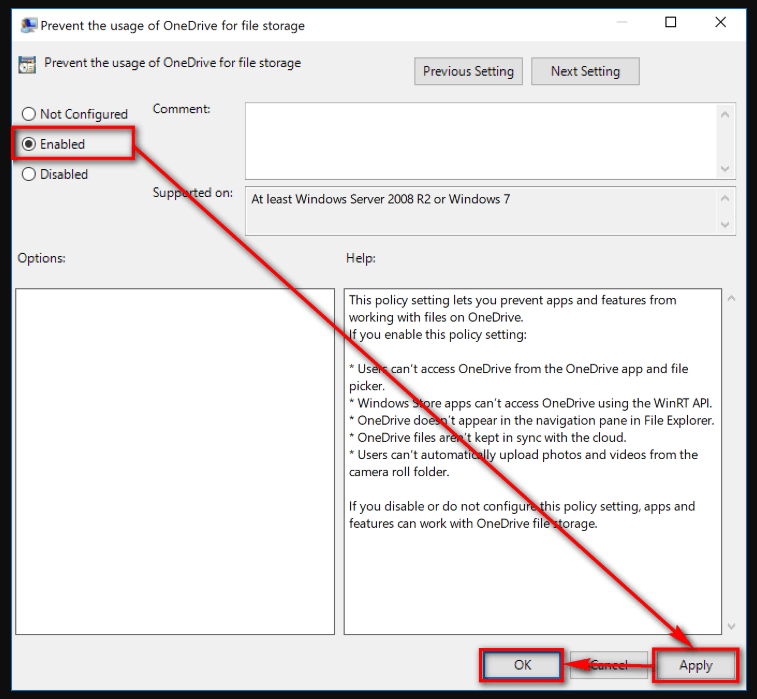Click the 'Options:' label
This screenshot has height=699, width=757.
[42, 258]
